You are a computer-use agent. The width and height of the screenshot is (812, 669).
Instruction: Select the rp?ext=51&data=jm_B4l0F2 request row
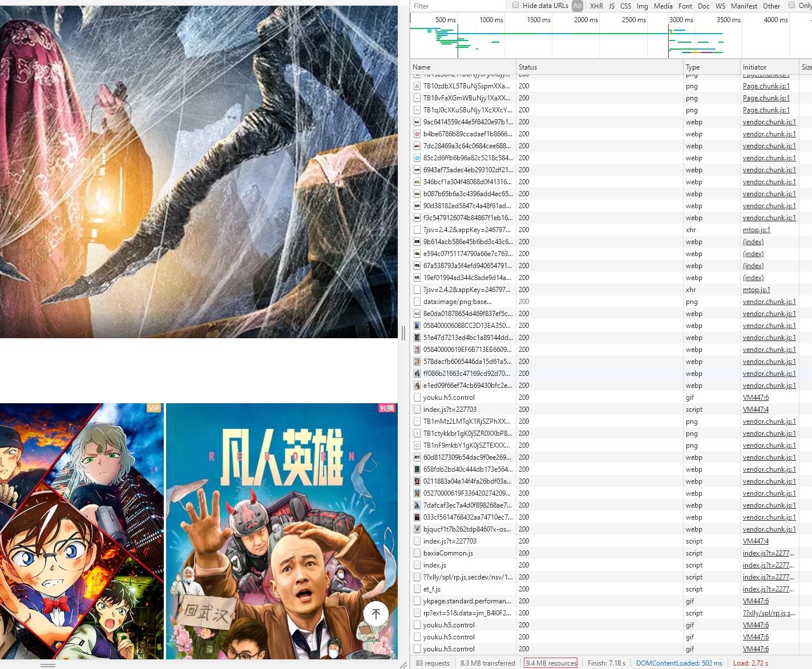pyautogui.click(x=611, y=613)
